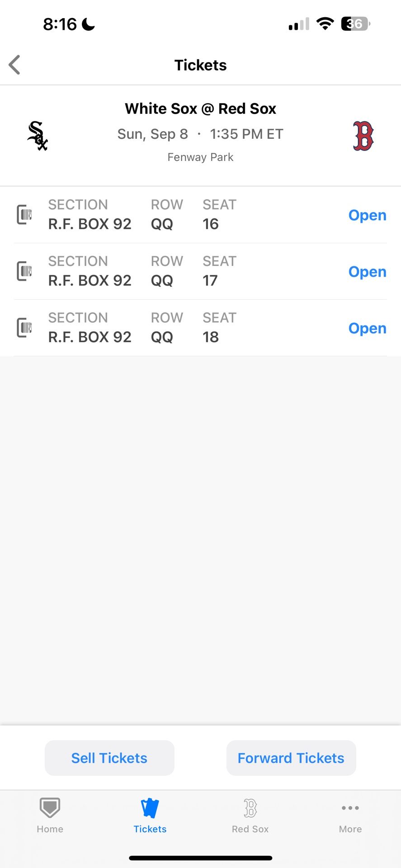
Task: Tap the Wi-Fi status icon
Action: [325, 24]
